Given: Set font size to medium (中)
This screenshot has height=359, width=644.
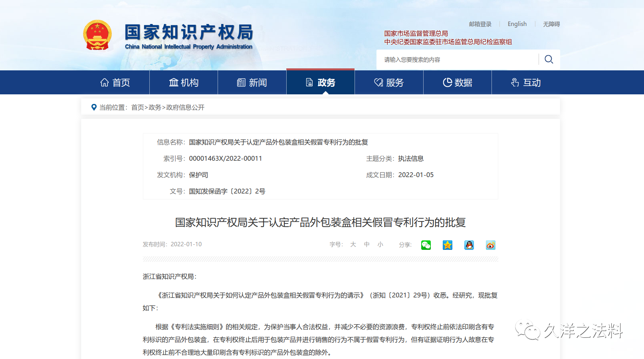Looking at the screenshot, I should pos(367,244).
